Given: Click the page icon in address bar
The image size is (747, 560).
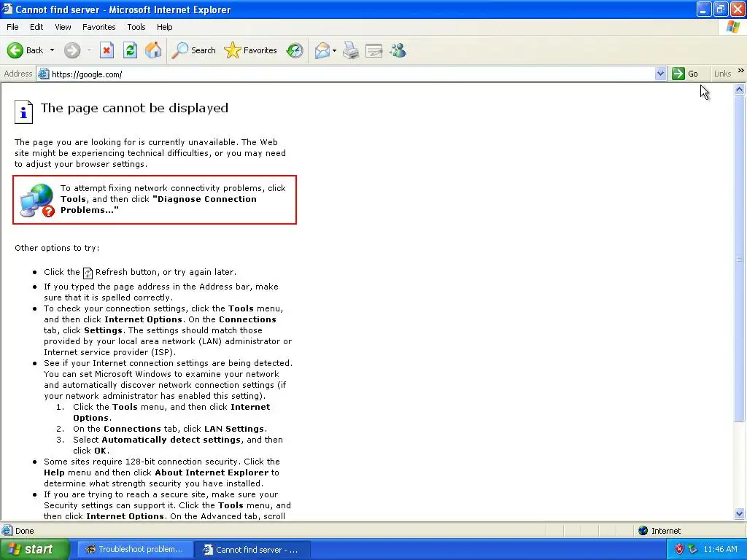Looking at the screenshot, I should tap(43, 74).
